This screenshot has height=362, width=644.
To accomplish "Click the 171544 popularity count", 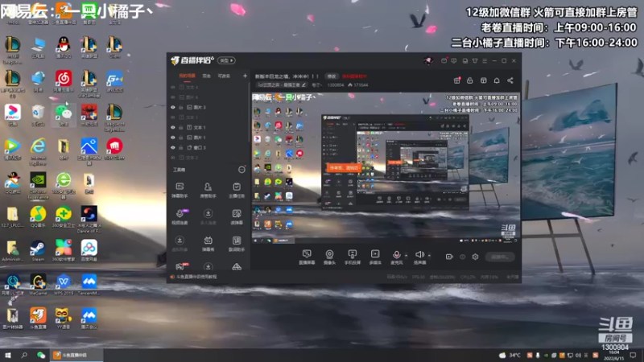I will [x=358, y=85].
